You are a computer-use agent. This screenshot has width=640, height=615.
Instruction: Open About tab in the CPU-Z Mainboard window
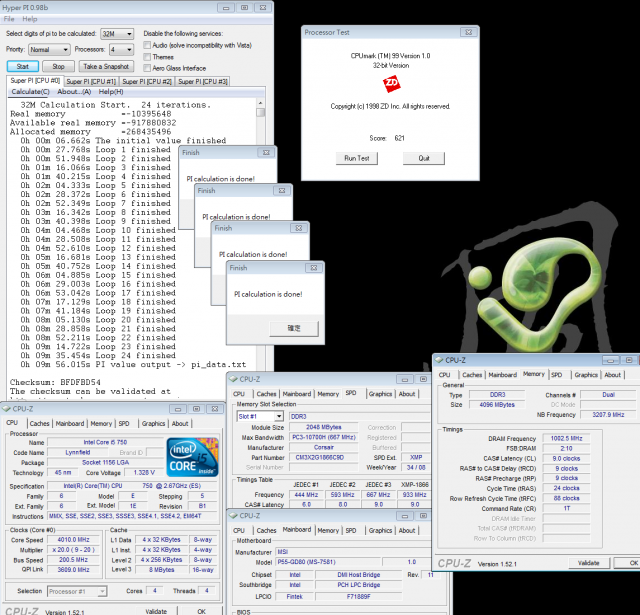point(407,531)
